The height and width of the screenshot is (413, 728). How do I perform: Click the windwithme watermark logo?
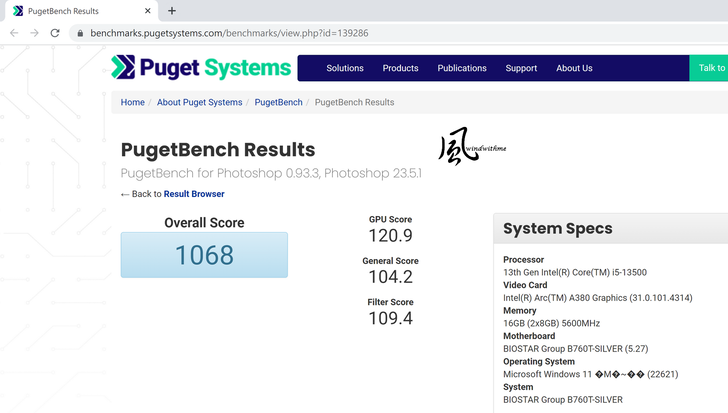[472, 148]
